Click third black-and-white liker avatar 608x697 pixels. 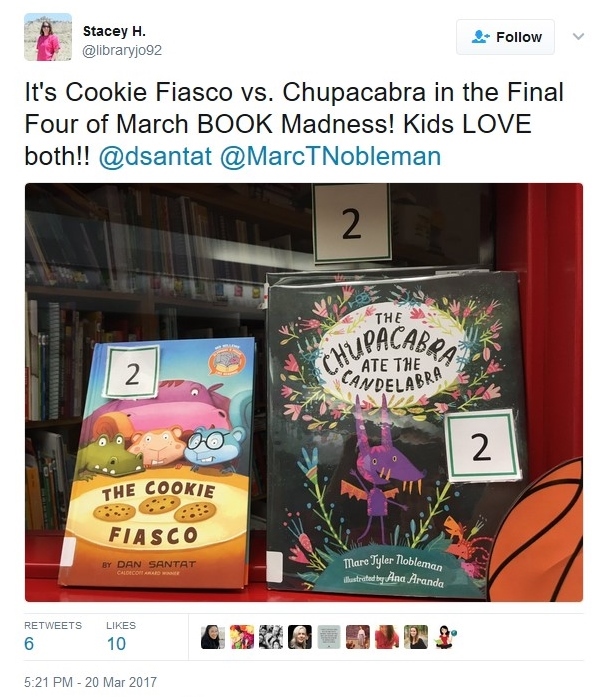click(x=271, y=637)
